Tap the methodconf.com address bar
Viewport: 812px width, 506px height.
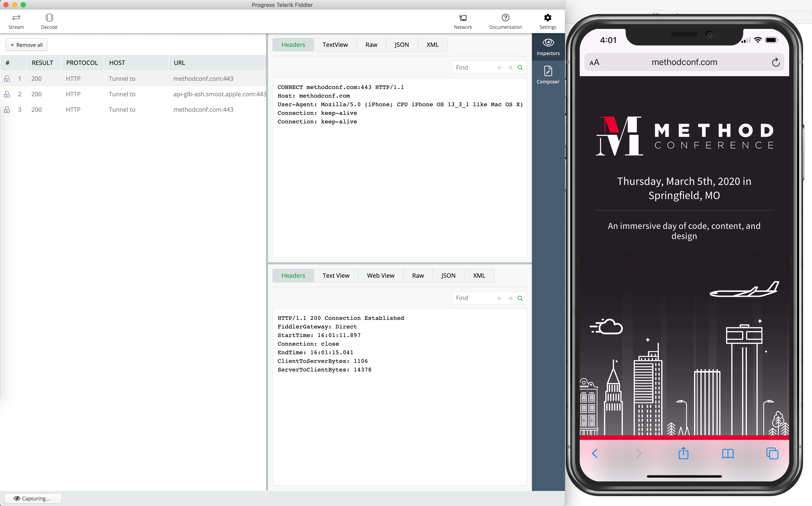[684, 62]
